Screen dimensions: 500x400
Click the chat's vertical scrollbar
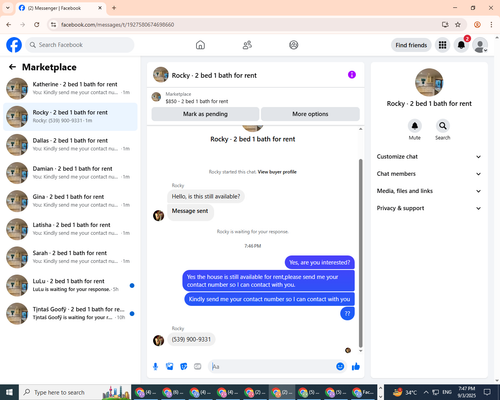360,253
